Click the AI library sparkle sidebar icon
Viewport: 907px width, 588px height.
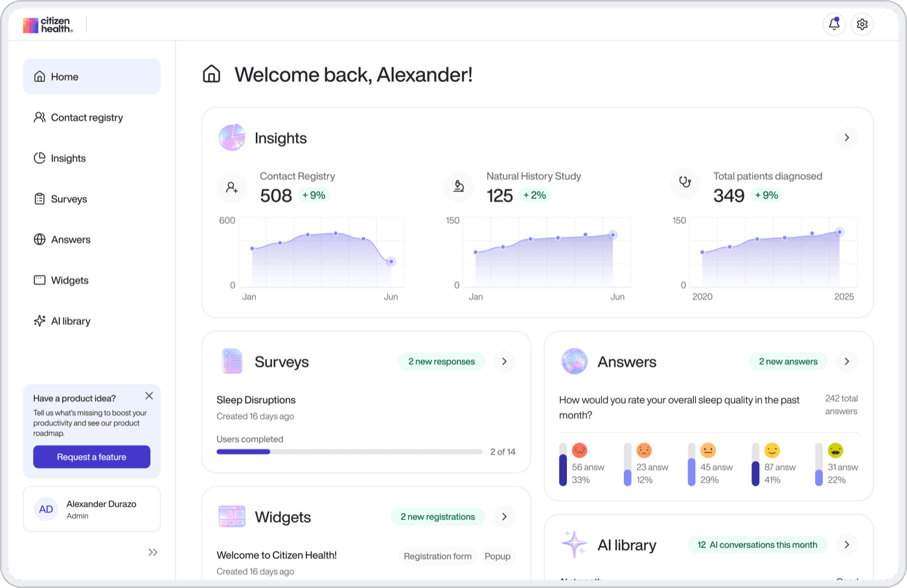40,321
